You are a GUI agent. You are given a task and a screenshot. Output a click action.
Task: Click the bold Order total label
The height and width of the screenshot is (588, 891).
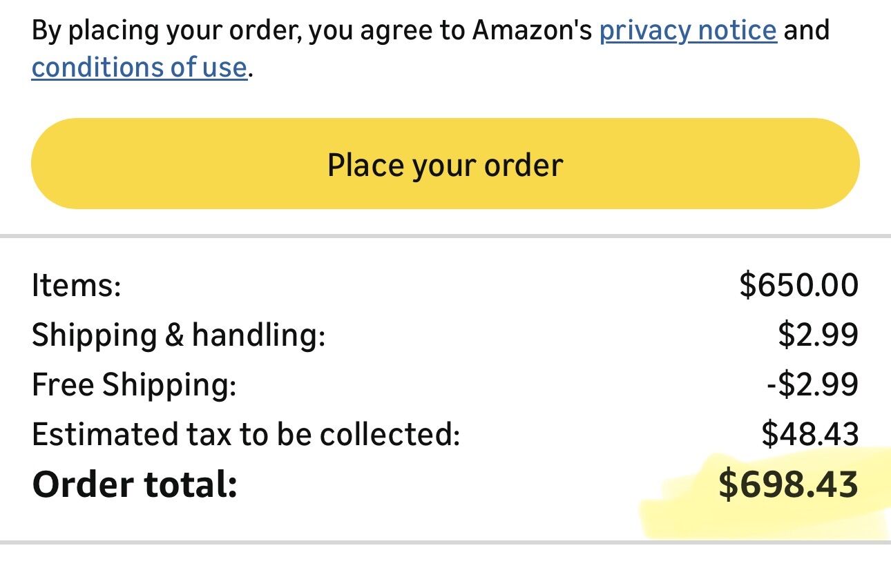[x=135, y=484]
